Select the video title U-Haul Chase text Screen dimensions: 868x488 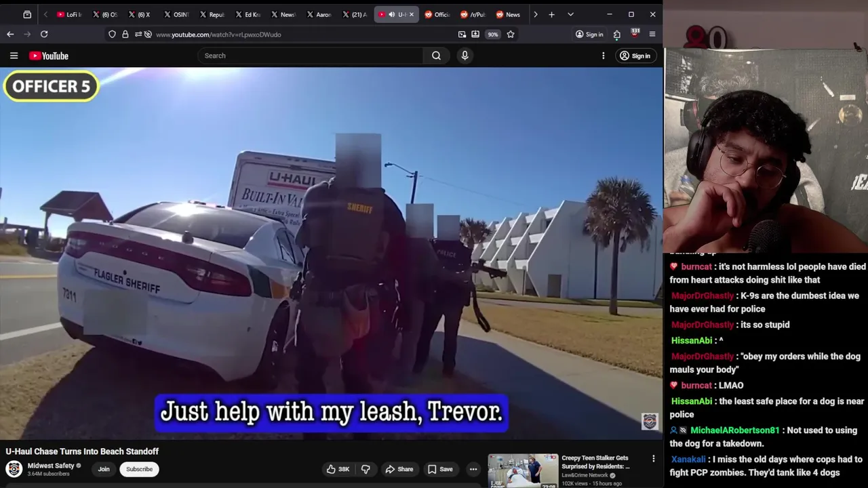(82, 451)
